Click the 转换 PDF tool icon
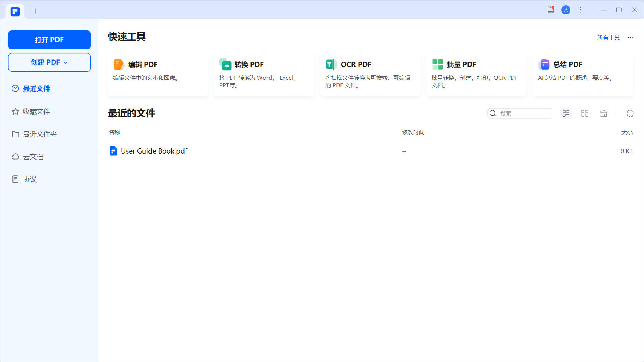 click(225, 65)
